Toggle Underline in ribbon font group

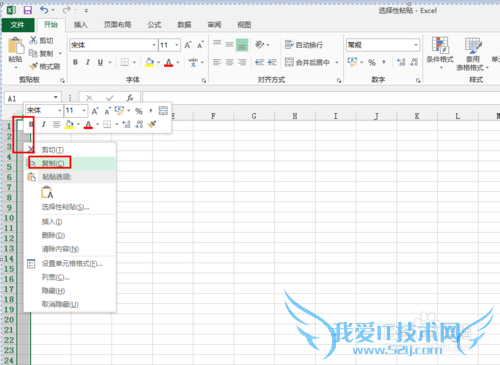(x=100, y=62)
